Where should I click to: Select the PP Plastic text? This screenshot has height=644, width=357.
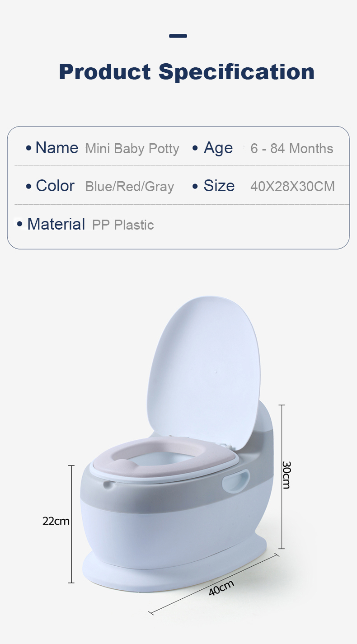coord(123,225)
